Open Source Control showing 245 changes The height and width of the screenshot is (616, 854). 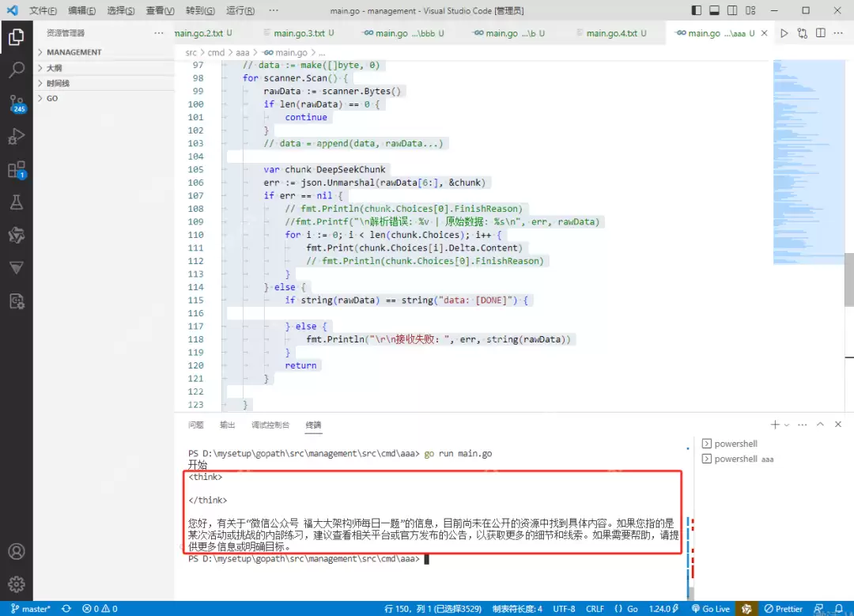point(17,103)
